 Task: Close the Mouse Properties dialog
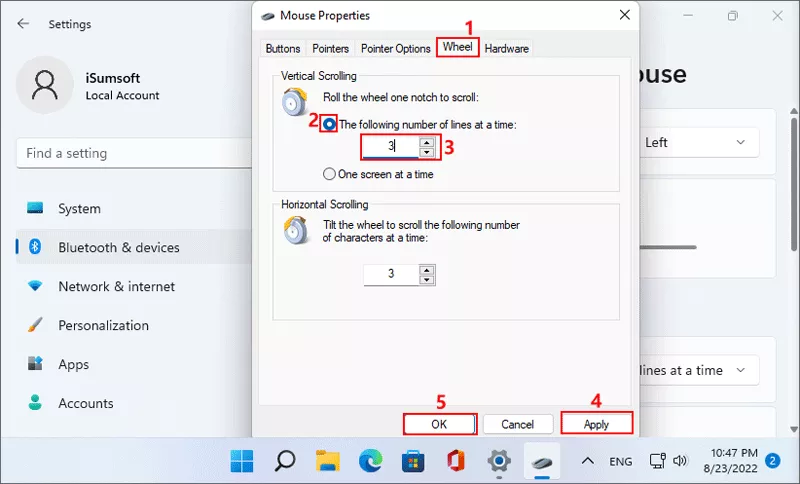pos(624,15)
